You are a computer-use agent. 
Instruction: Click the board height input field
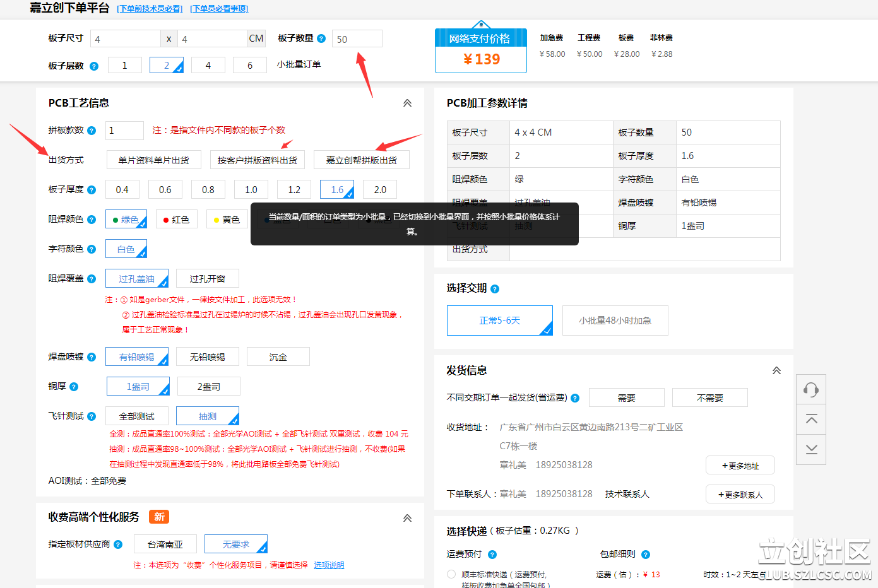click(x=213, y=38)
